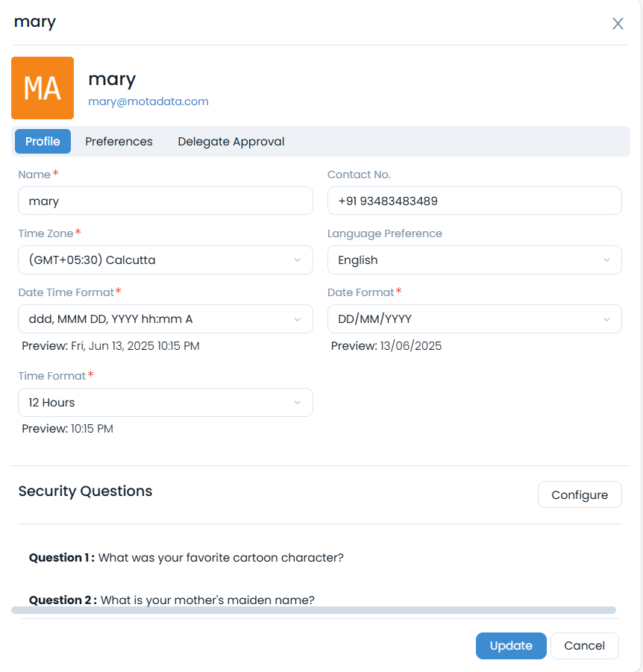Click the Name input field
The image size is (643, 672).
click(x=166, y=201)
